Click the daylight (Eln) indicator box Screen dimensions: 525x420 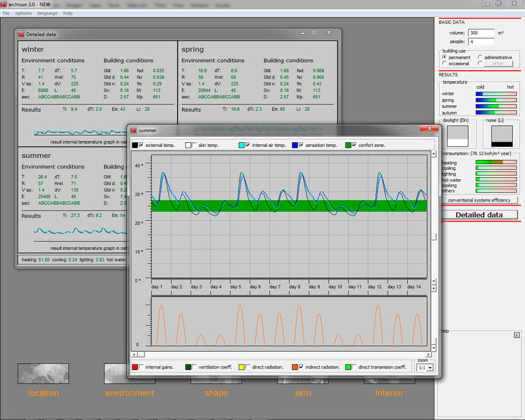pyautogui.click(x=458, y=136)
